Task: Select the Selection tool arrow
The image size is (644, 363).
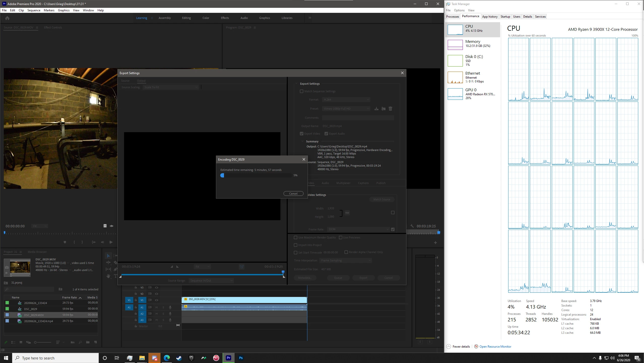Action: tap(108, 256)
